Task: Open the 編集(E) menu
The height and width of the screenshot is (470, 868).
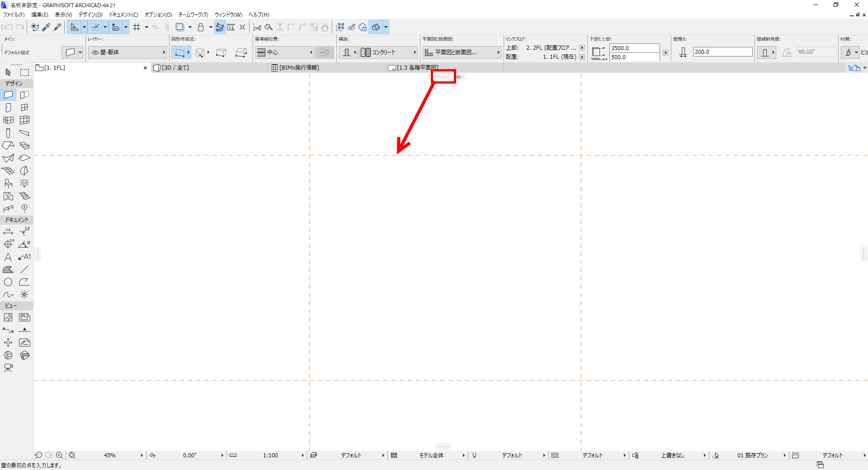Action: point(39,15)
